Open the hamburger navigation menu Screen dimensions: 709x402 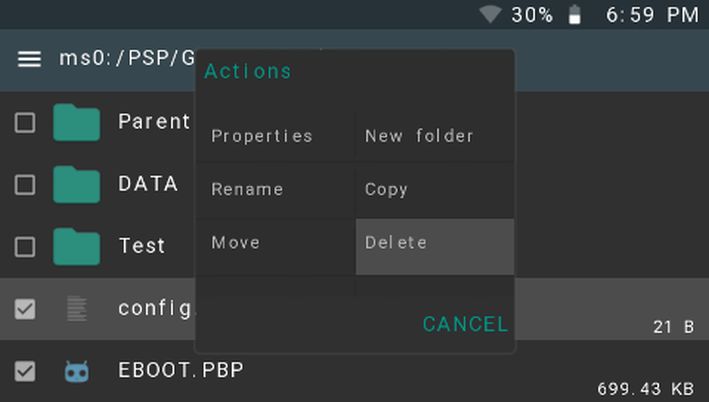point(29,59)
